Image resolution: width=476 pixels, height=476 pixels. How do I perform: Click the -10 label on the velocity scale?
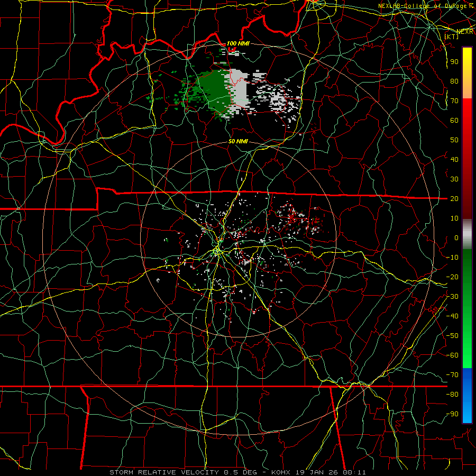452,258
